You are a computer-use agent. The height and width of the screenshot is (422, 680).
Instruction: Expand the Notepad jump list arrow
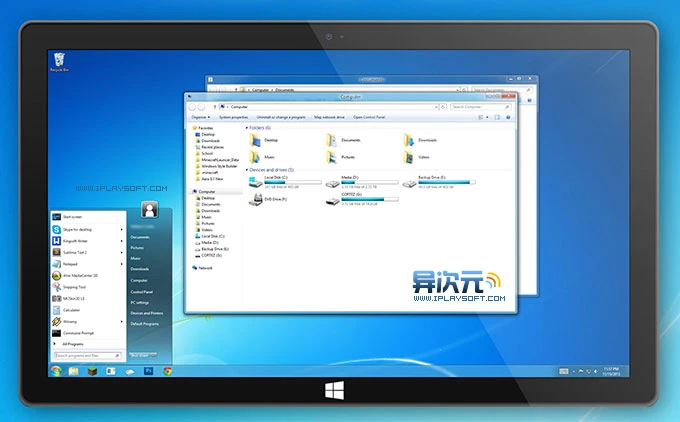(121, 264)
